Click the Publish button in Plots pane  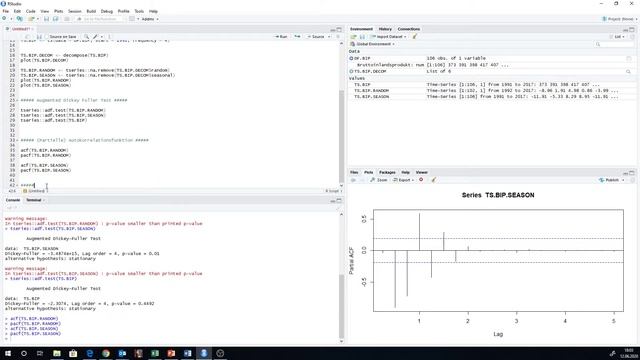(x=609, y=180)
